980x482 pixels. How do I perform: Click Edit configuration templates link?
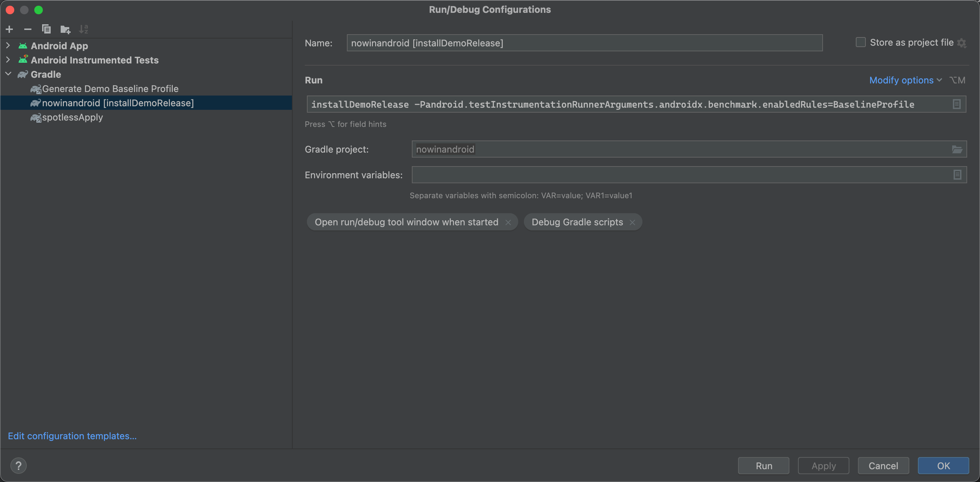[72, 435]
